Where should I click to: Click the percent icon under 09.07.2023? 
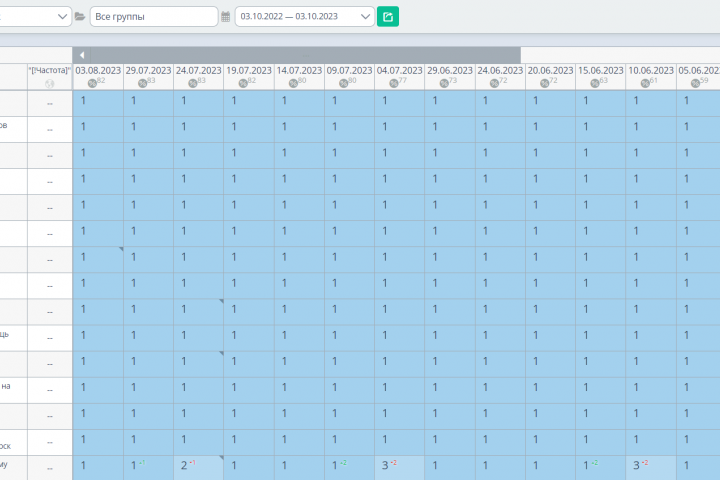click(343, 83)
